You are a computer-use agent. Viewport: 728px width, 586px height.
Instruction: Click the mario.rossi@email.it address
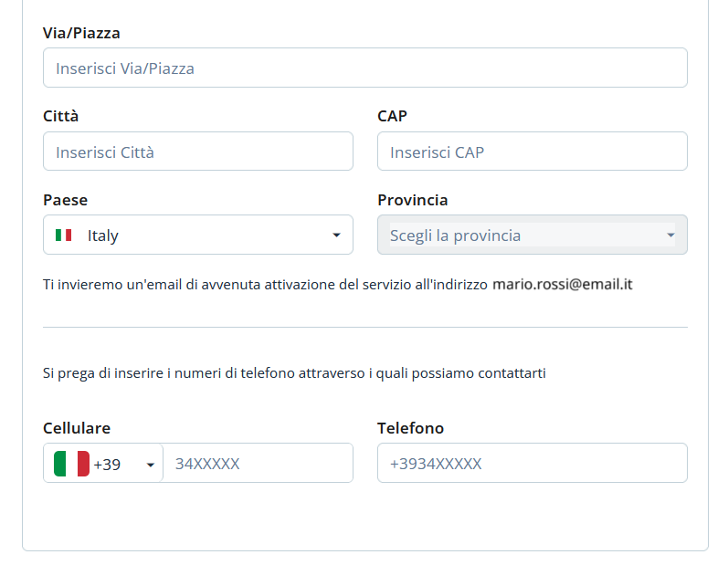[x=562, y=284]
